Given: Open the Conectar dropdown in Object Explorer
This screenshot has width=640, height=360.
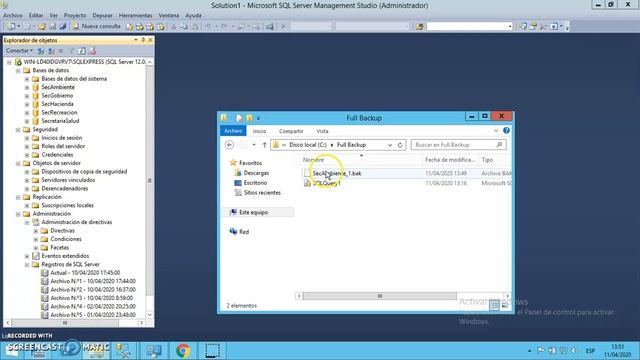Looking at the screenshot, I should 19,51.
